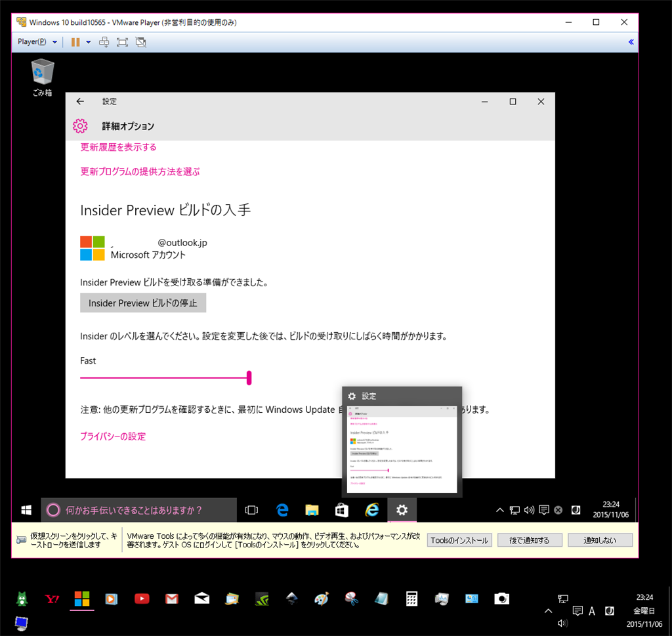672x636 pixels.
Task: Open Paint palette icon on host taskbar
Action: (x=322, y=599)
